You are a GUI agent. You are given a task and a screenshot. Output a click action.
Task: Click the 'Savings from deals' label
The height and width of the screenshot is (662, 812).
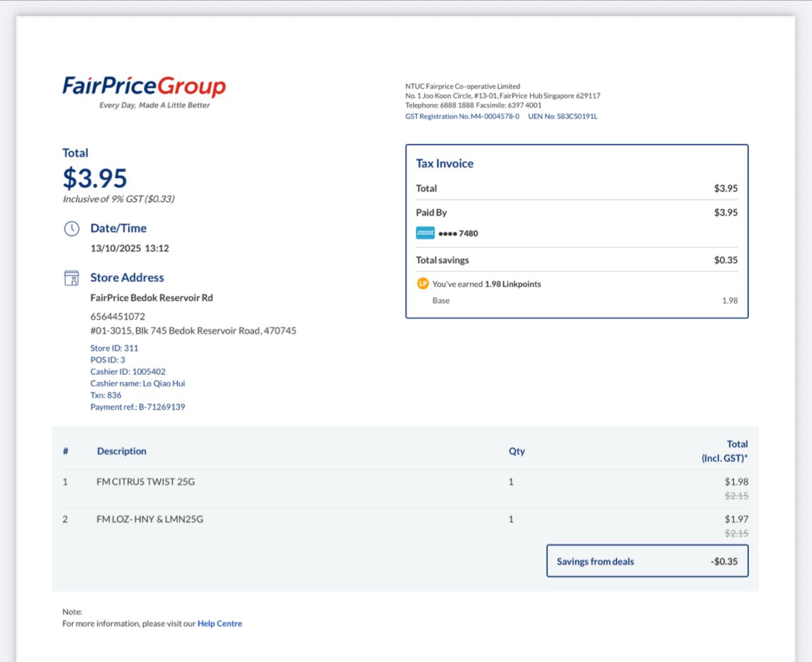(596, 561)
